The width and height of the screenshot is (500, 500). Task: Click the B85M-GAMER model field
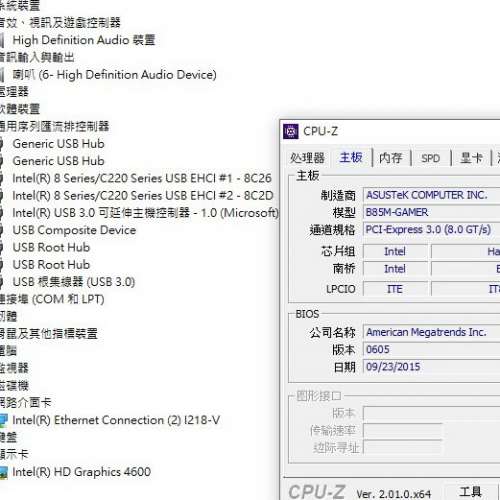(x=431, y=212)
